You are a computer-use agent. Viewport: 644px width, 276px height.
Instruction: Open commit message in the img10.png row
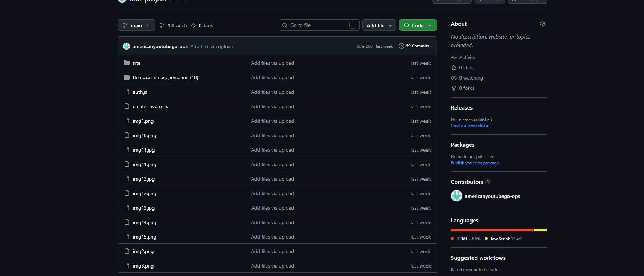pos(272,135)
